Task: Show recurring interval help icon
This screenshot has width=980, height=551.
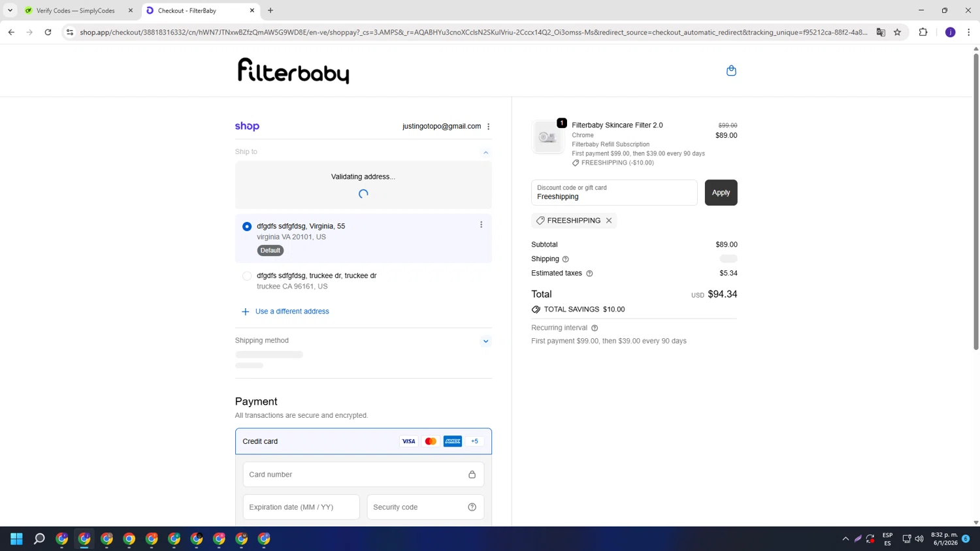Action: coord(595,328)
